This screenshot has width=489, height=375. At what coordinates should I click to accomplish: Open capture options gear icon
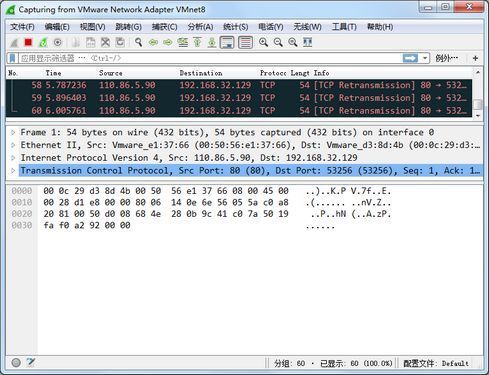58,42
